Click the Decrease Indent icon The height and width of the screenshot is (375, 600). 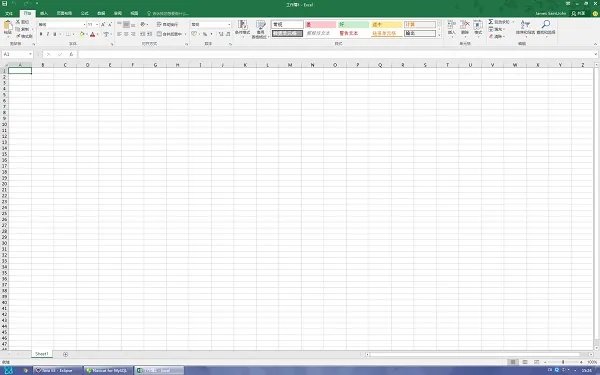pyautogui.click(x=142, y=34)
